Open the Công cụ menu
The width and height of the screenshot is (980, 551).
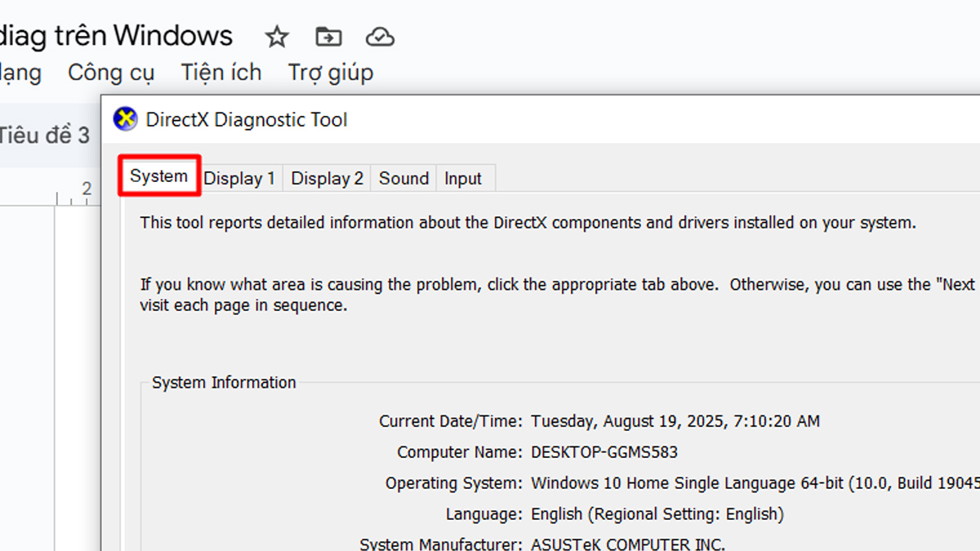coord(111,73)
